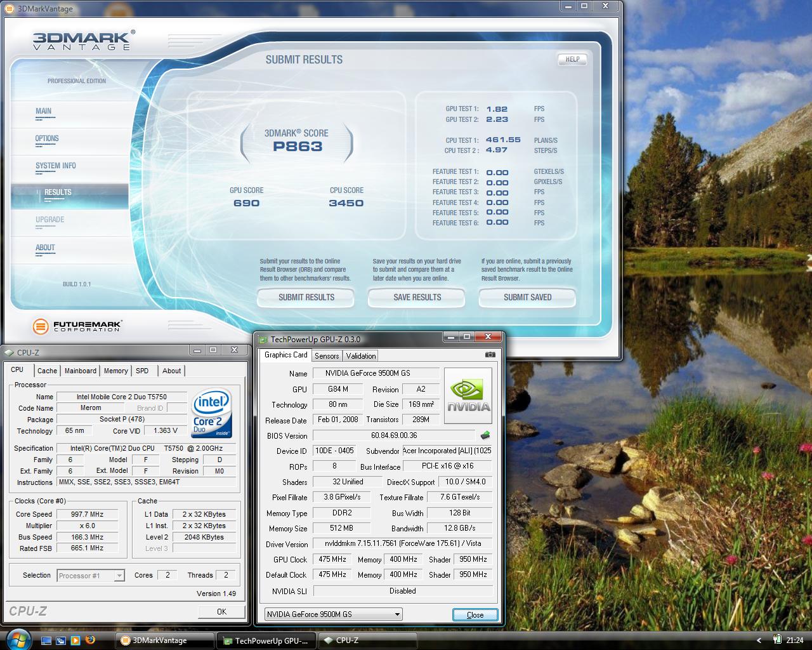The width and height of the screenshot is (812, 650).
Task: Switch to Validation tab in GPU-Z
Action: click(361, 356)
